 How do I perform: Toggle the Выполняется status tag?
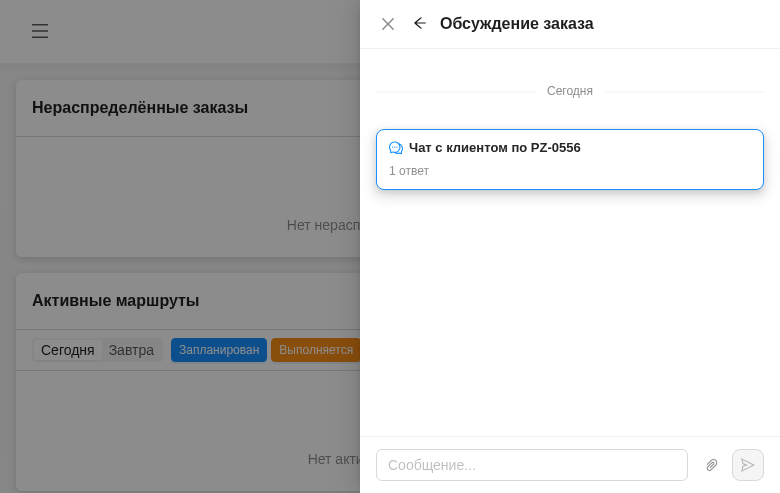click(x=315, y=350)
